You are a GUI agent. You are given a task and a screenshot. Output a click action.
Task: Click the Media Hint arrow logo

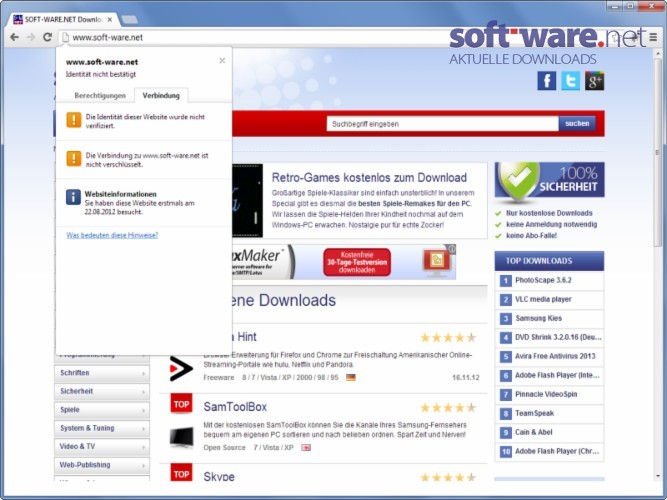181,369
